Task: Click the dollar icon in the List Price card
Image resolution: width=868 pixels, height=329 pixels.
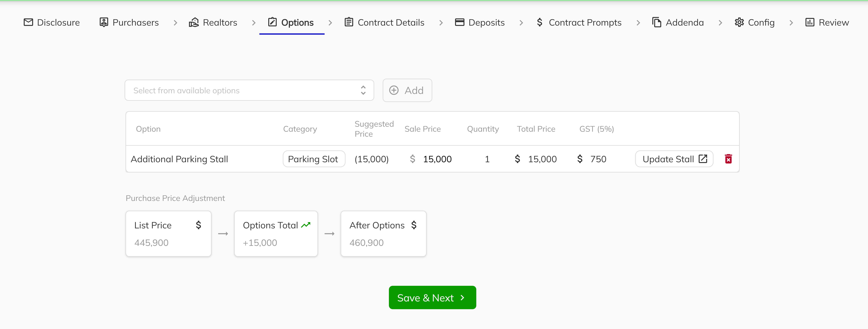Action: coord(198,225)
